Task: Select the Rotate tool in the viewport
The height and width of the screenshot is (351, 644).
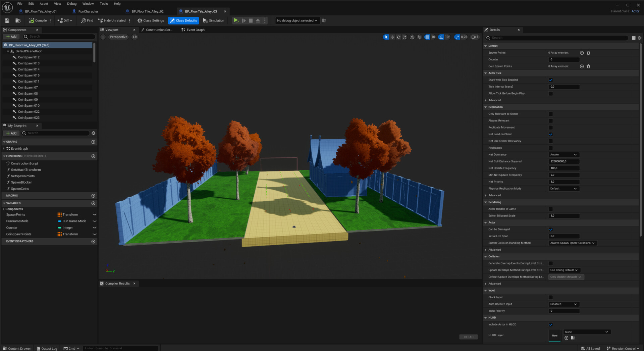Action: point(398,37)
